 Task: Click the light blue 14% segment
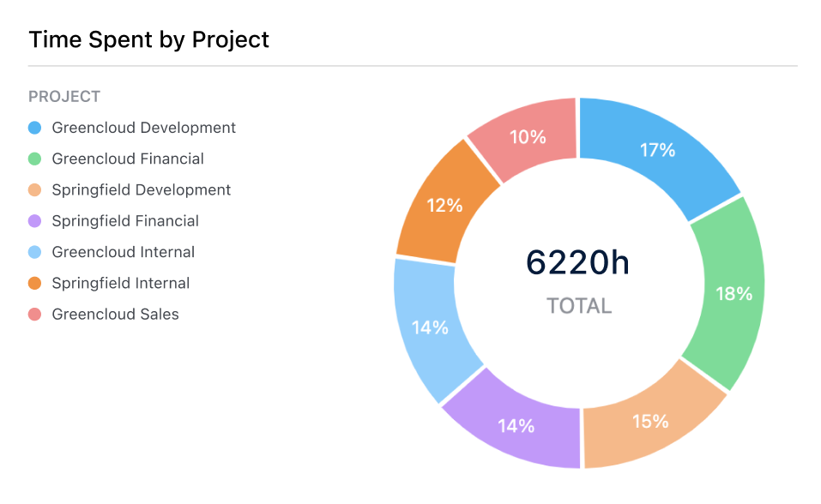[429, 327]
